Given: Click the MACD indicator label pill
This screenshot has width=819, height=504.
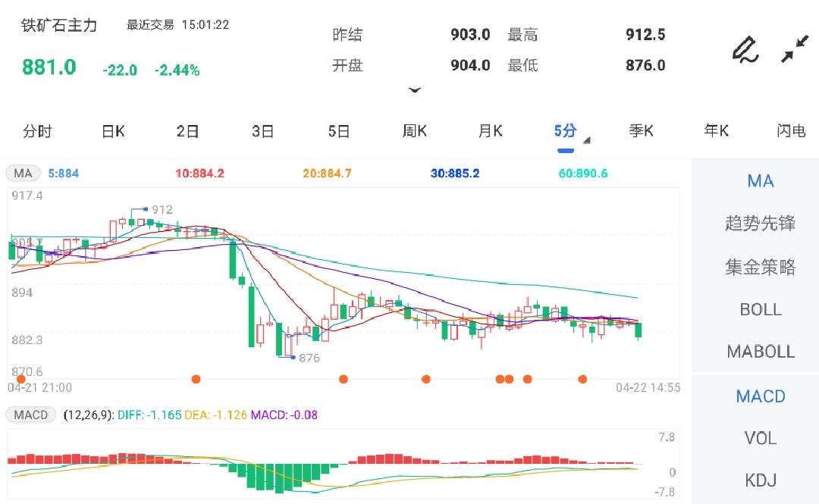Looking at the screenshot, I should [x=31, y=415].
